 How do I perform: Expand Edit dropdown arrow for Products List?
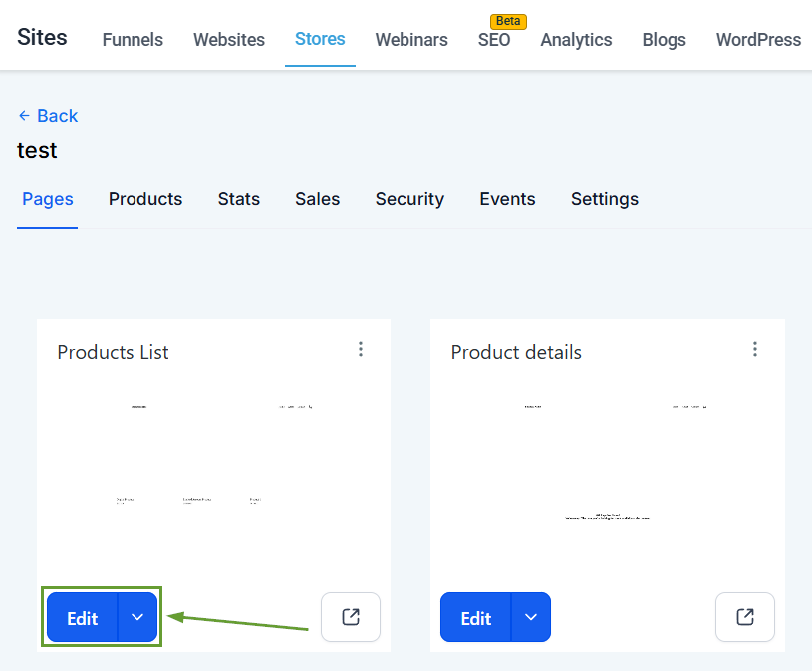138,618
